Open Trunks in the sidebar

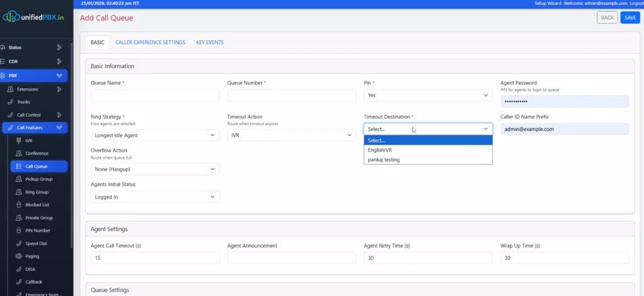pos(23,102)
